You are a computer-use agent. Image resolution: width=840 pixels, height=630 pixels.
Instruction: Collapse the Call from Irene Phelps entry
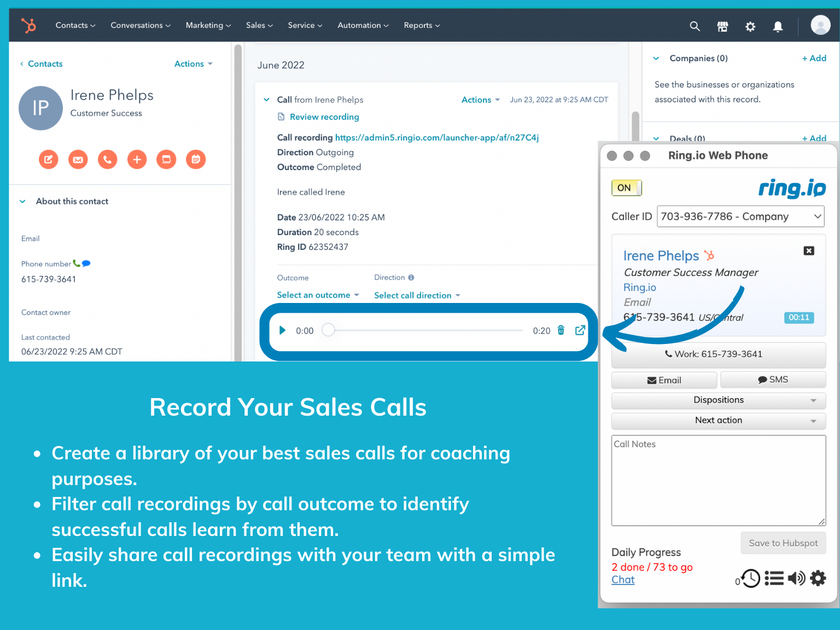(266, 100)
